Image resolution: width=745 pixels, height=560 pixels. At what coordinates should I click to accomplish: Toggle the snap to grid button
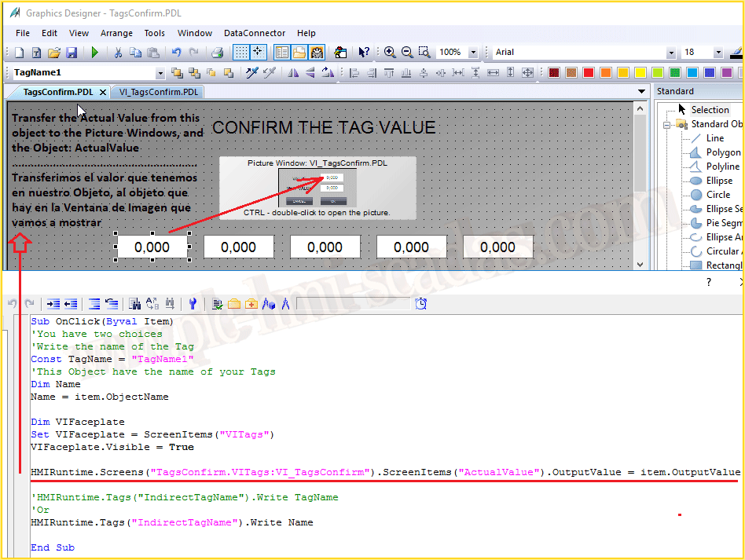point(258,53)
